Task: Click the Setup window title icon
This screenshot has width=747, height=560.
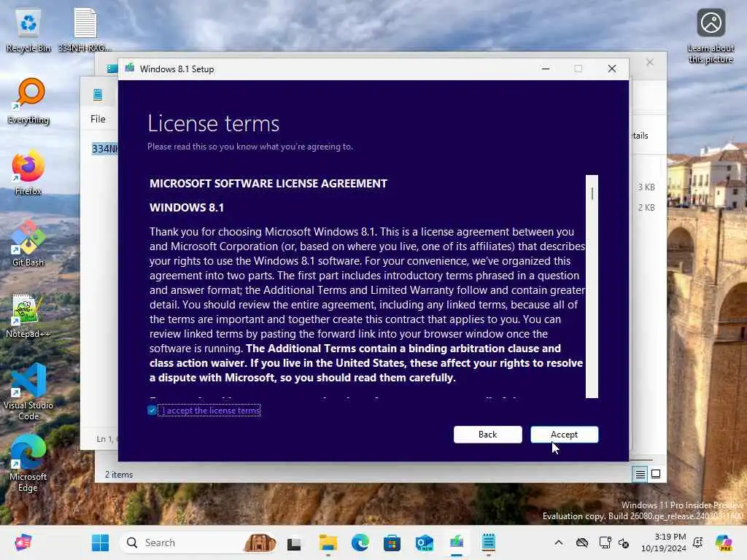Action: point(129,68)
